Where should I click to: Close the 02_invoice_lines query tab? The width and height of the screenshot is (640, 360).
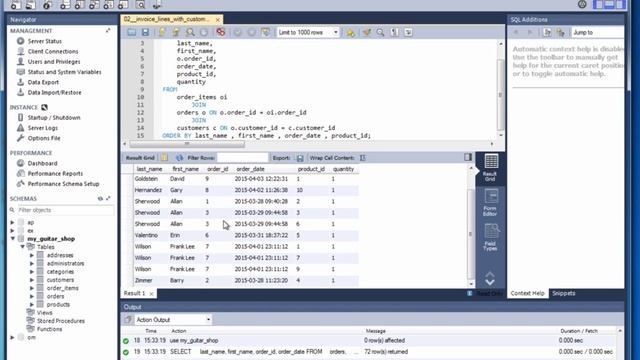(218, 20)
